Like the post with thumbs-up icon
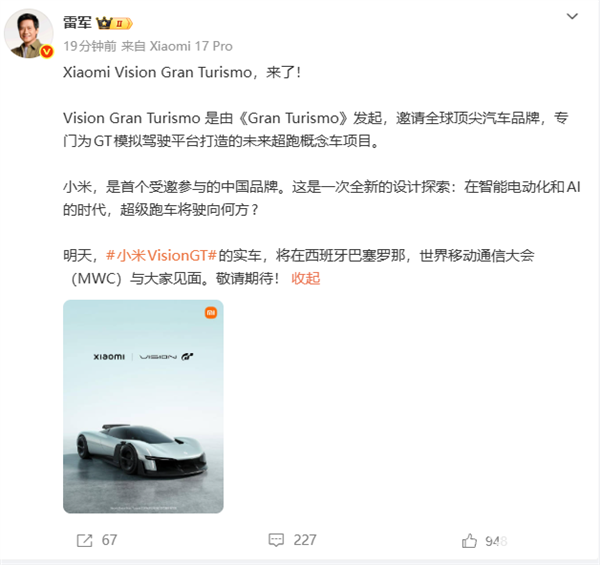The width and height of the screenshot is (600, 565). pos(469,541)
